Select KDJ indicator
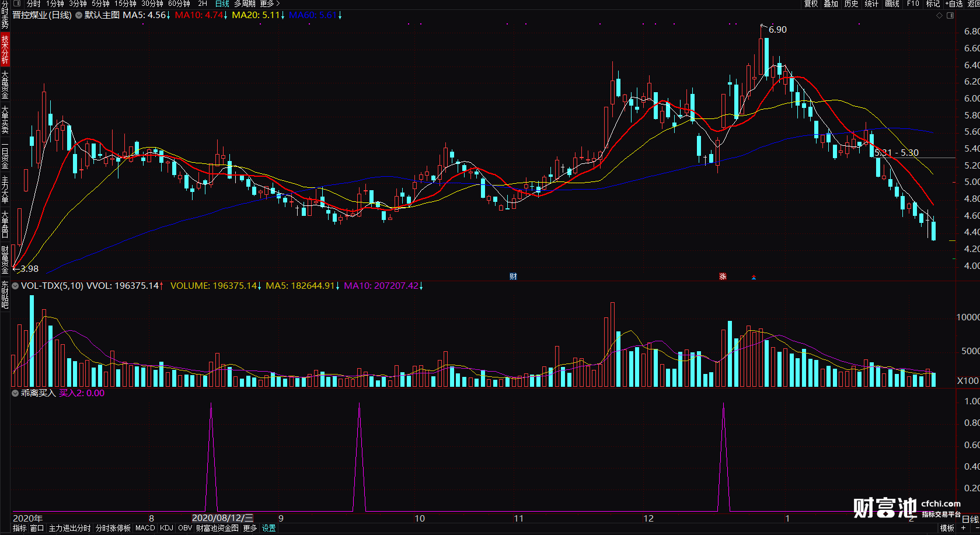The image size is (980, 535). click(x=166, y=528)
